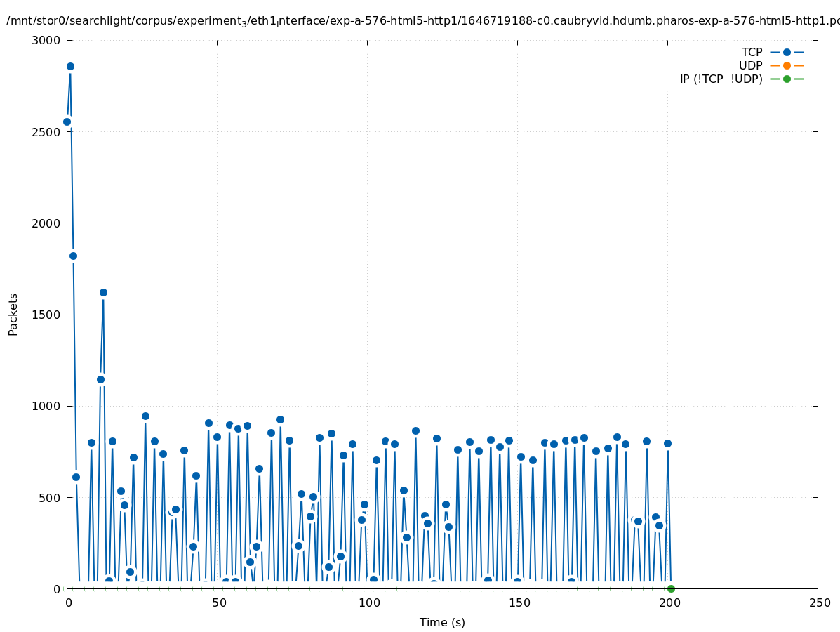Click the orange UDP legend marker

(787, 65)
